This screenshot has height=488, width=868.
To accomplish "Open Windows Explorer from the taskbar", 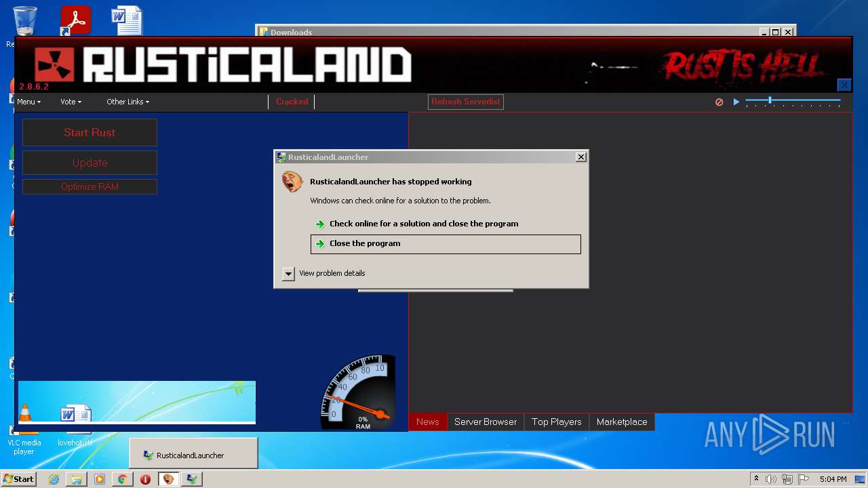I will 77,479.
